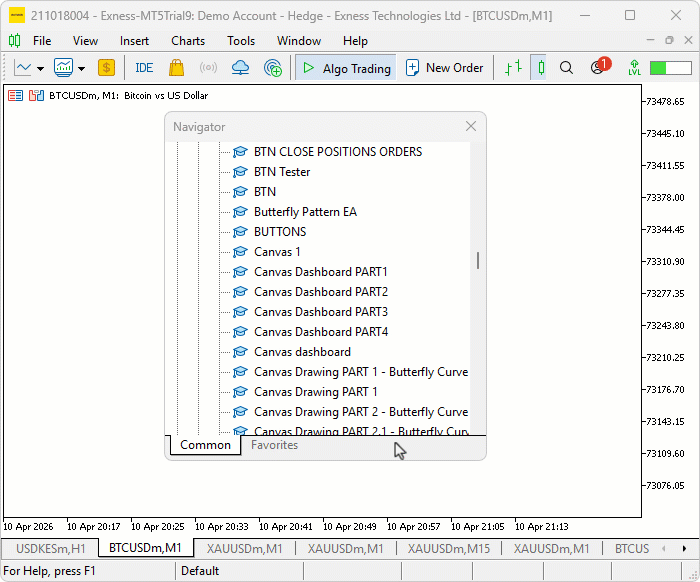This screenshot has height=582, width=700.
Task: Open the Tools menu
Action: click(241, 41)
